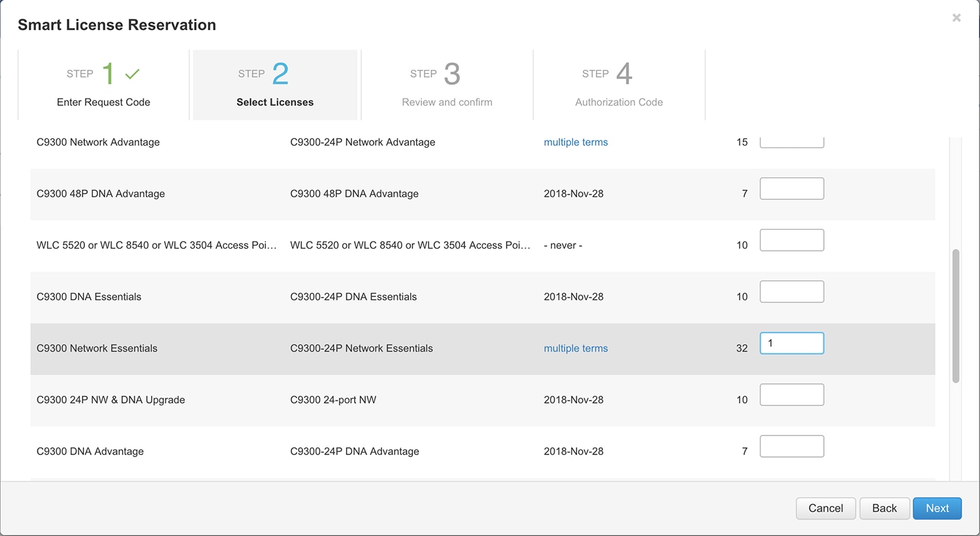Cancel the license reservation
980x536 pixels.
click(826, 508)
